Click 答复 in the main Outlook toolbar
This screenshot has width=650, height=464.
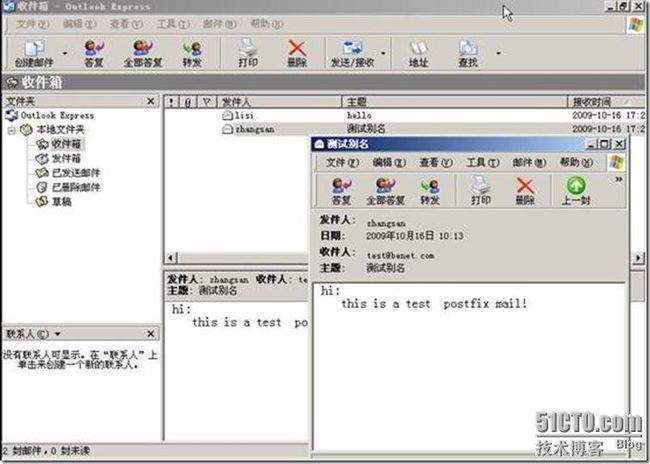pos(94,53)
